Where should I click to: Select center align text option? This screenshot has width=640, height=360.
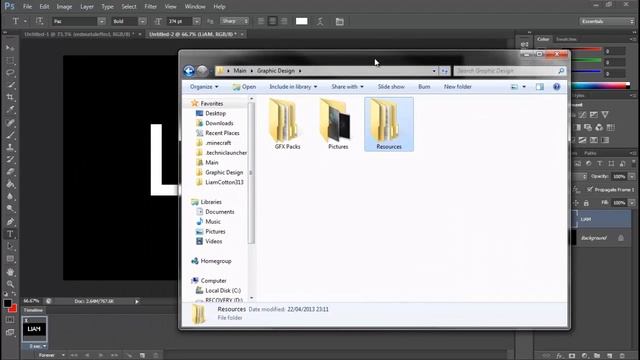[x=272, y=21]
